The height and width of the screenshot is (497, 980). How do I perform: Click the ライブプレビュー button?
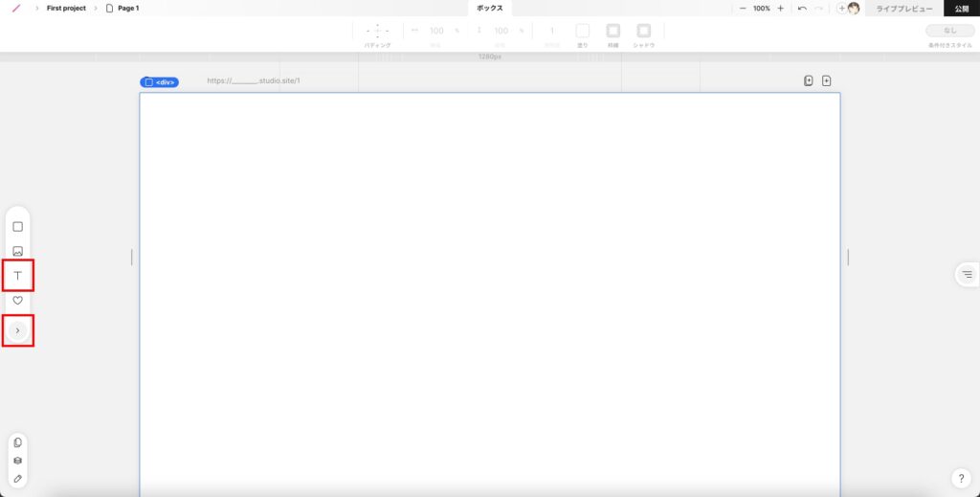[903, 9]
